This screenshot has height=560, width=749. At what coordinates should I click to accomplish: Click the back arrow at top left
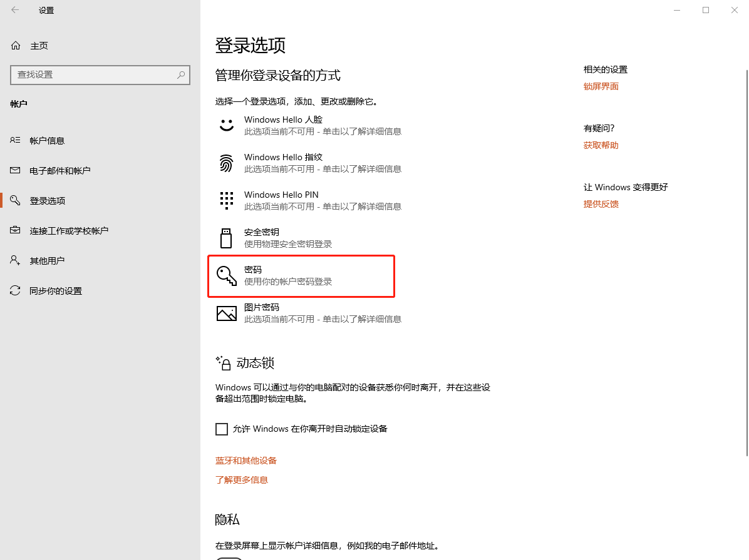tap(14, 10)
